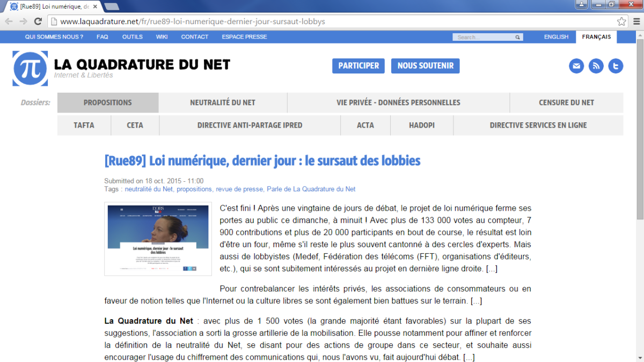This screenshot has height=362, width=644.
Task: Reload the current page
Action: pos(38,21)
